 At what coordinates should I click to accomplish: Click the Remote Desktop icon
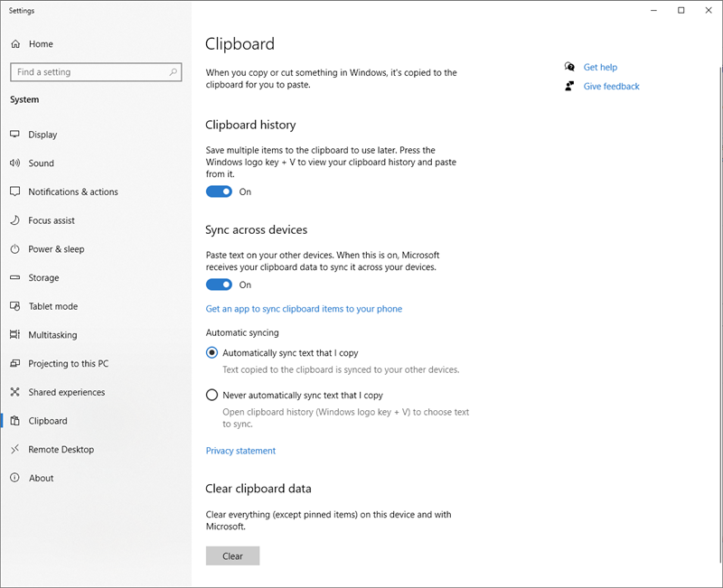[x=15, y=450]
